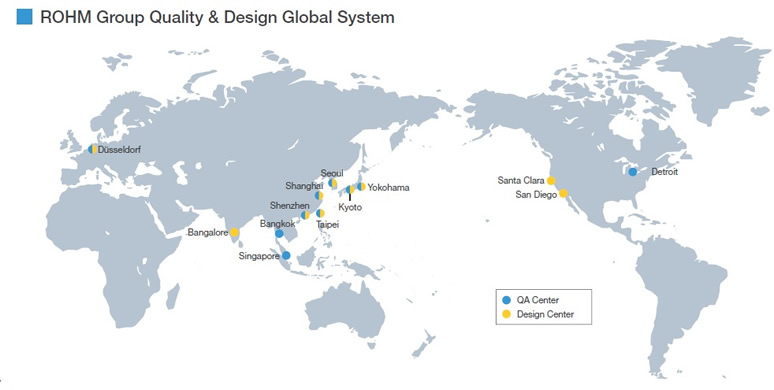Select the Yokohama marker dot
Screen dimensions: 774x390
361,187
